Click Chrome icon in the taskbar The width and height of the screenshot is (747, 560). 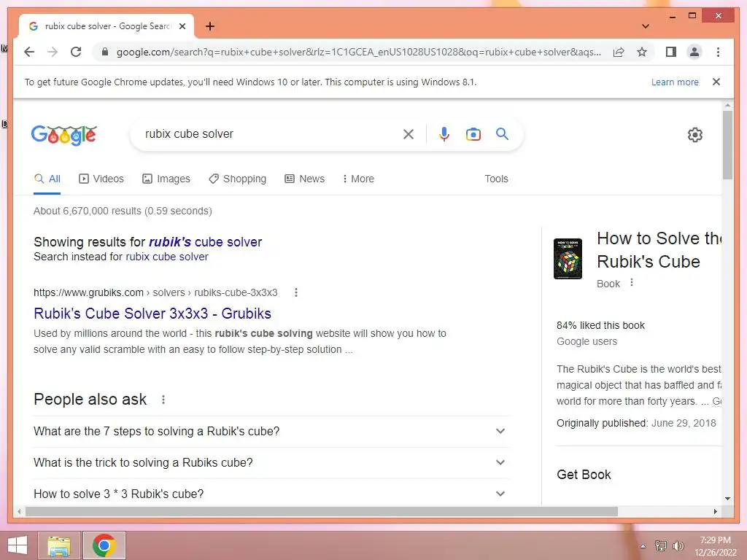click(104, 545)
